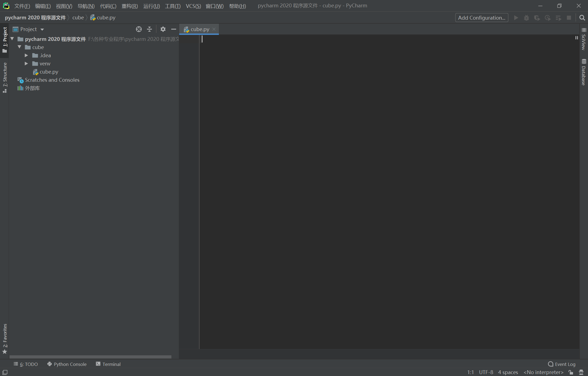Click cube.py in the file tree
This screenshot has height=376, width=588.
coord(48,72)
